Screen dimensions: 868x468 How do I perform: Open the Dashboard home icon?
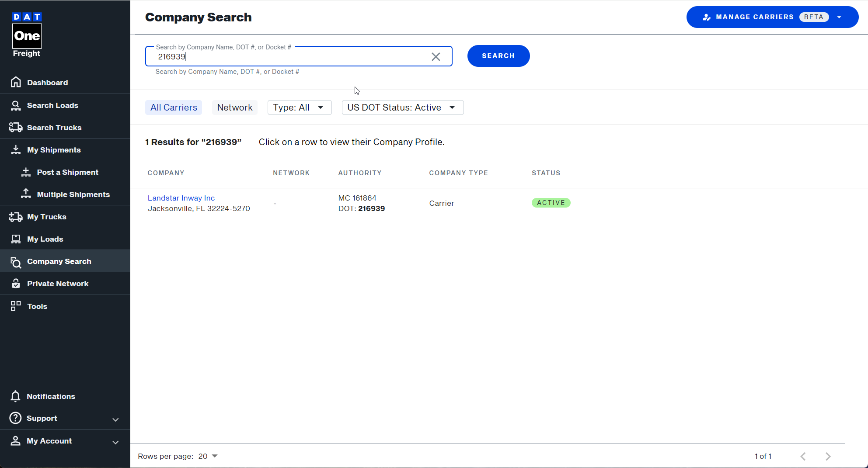16,82
